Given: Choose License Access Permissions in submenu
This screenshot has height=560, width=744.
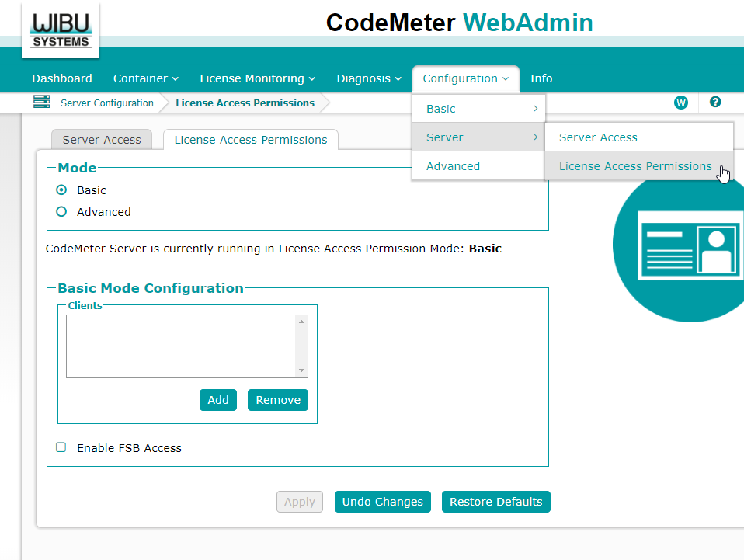Looking at the screenshot, I should pyautogui.click(x=634, y=166).
